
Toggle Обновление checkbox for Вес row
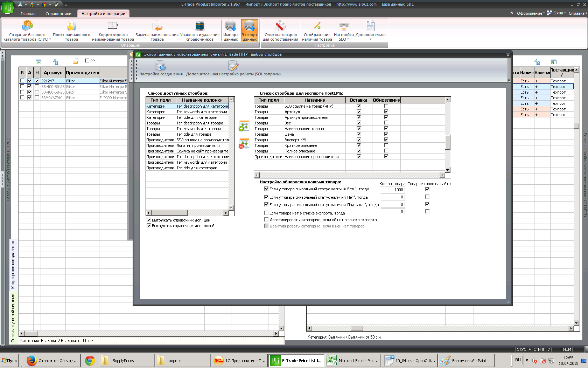point(386,123)
